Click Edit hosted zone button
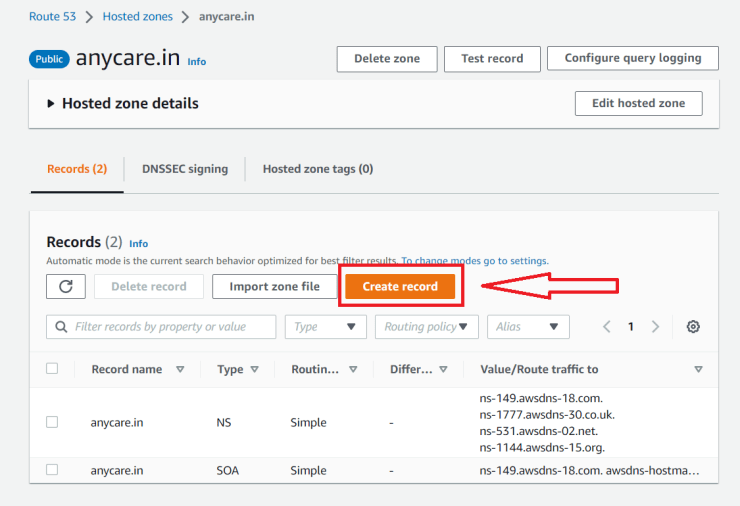Screen dimensions: 740x506 639,103
